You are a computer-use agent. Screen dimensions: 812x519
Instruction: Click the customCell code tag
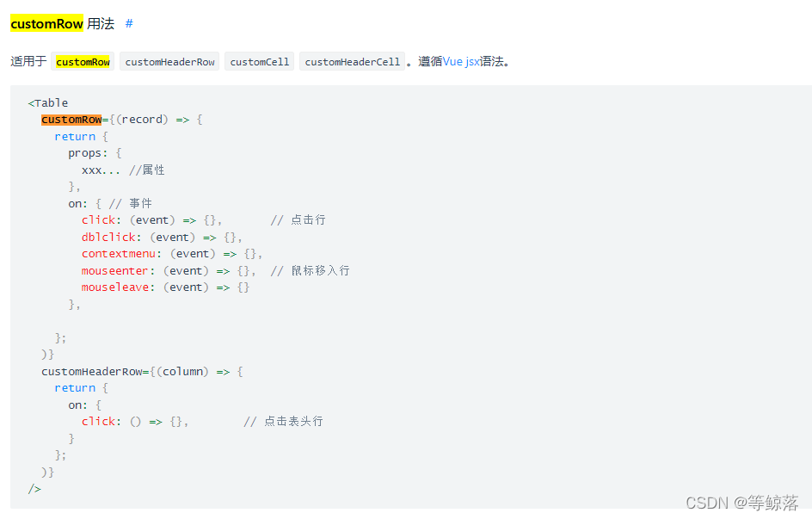[259, 61]
